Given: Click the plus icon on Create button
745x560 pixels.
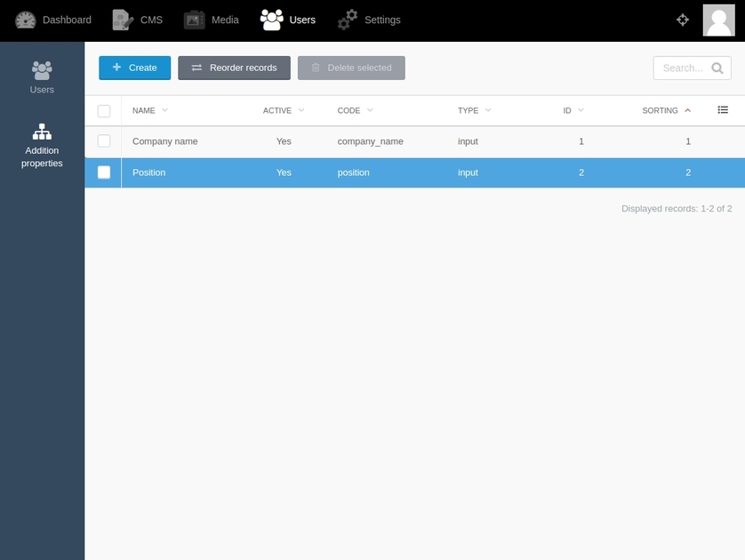Looking at the screenshot, I should [116, 68].
